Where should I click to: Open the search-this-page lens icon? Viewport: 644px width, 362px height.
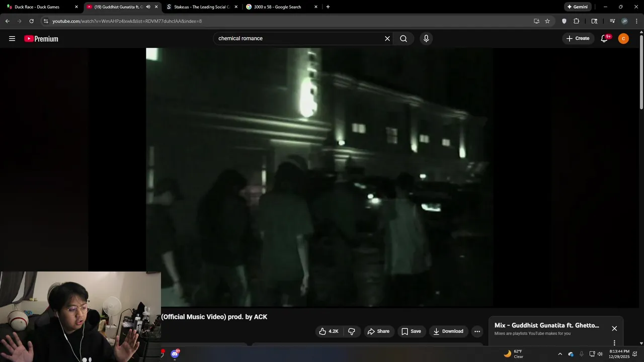(594, 21)
